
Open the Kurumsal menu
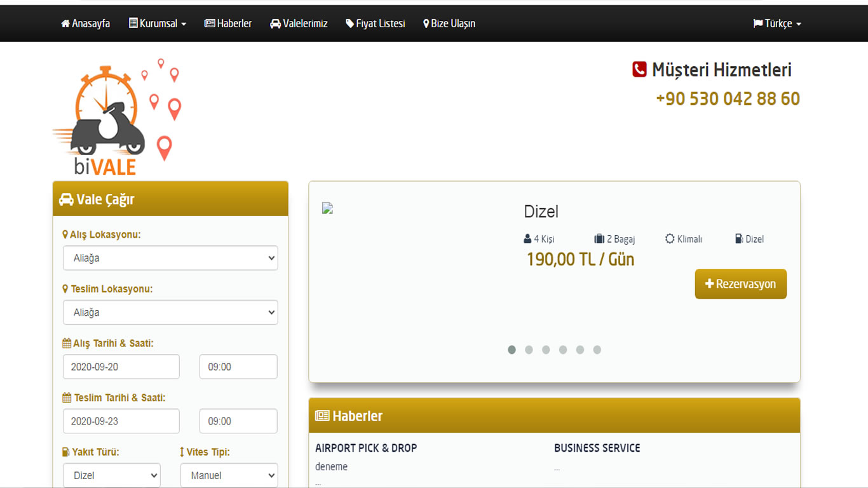pos(158,24)
